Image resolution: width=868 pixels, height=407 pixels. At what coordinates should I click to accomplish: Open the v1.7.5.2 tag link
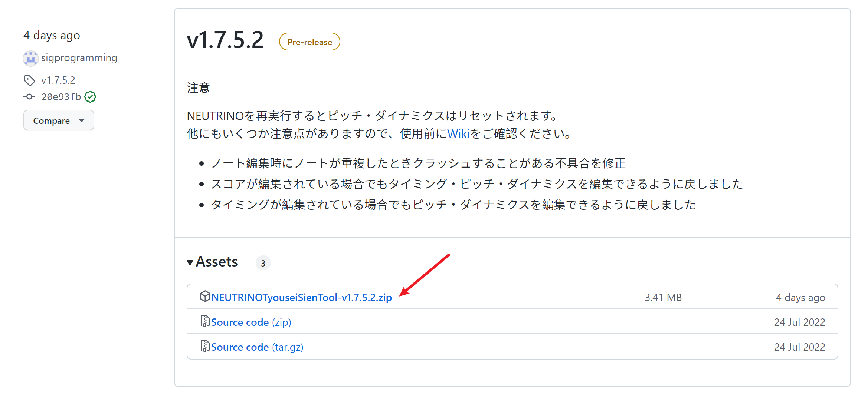[x=58, y=80]
